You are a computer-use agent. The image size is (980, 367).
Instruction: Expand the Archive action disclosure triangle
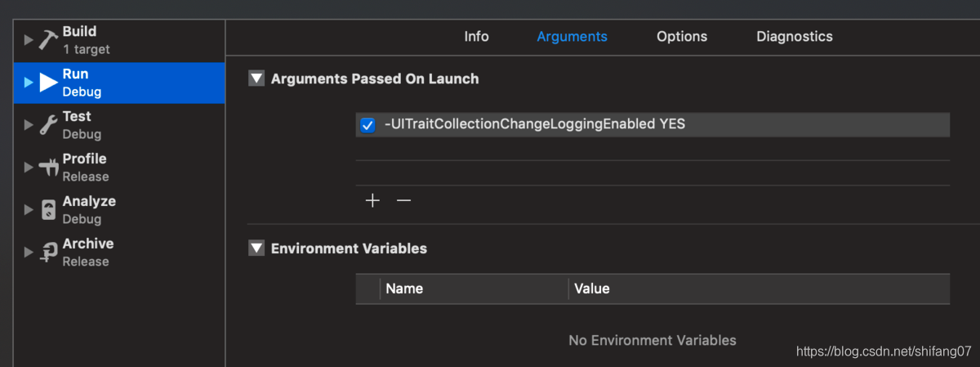tap(29, 253)
